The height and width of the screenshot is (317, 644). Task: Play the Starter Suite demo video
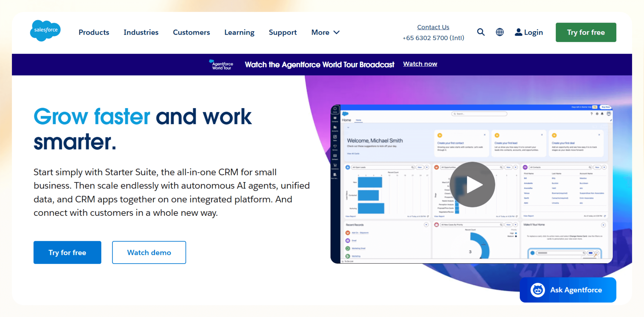tap(472, 185)
